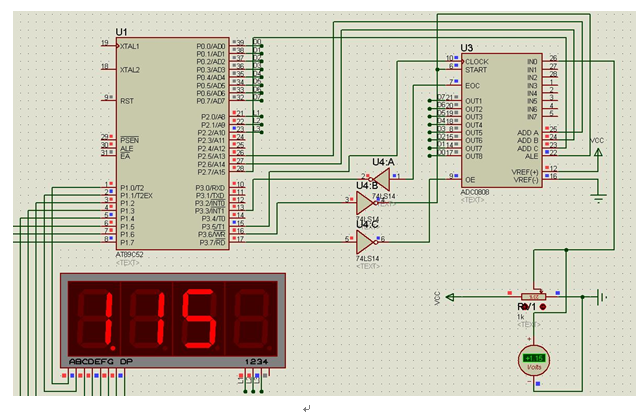Screen dimensions: 644x415
Task: Click the four-digit seven-segment display
Action: coord(173,320)
